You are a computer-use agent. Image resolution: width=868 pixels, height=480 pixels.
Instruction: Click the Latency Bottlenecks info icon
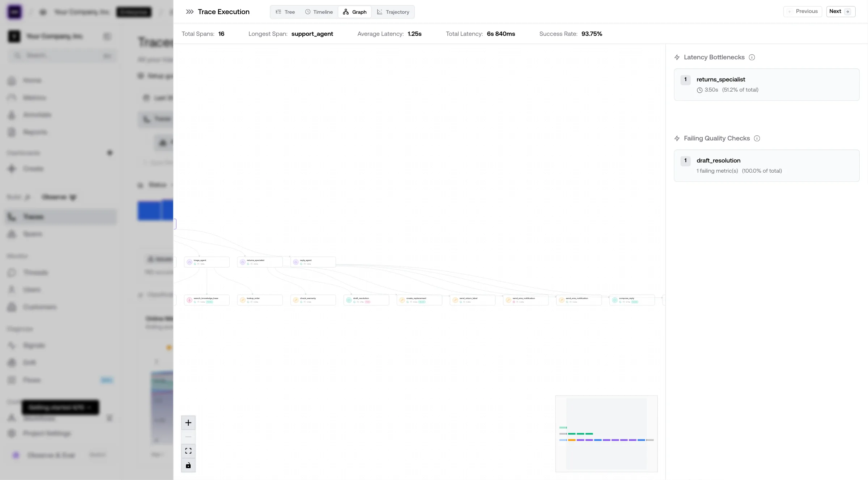tap(752, 57)
